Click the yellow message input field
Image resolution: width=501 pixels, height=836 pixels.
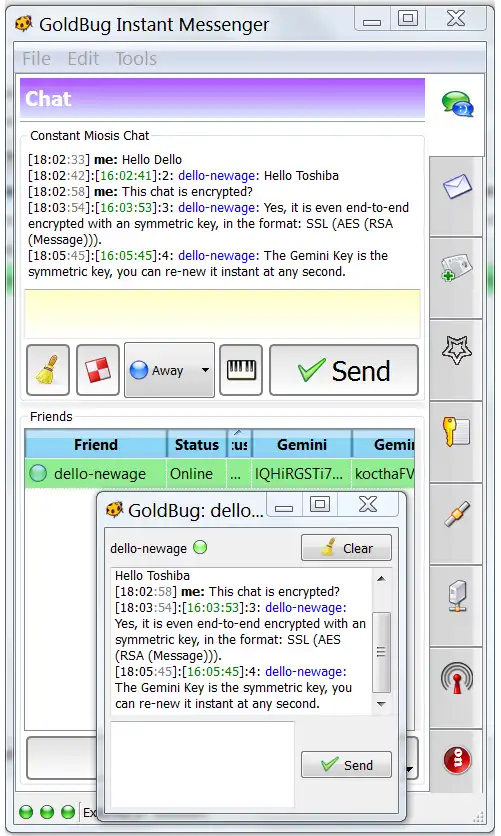click(x=222, y=314)
